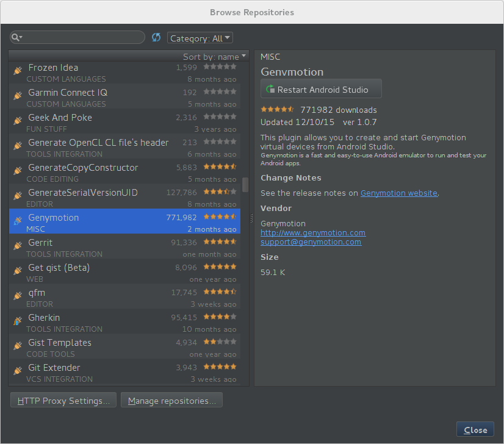Select Geek And Poke plugin row

pyautogui.click(x=124, y=121)
